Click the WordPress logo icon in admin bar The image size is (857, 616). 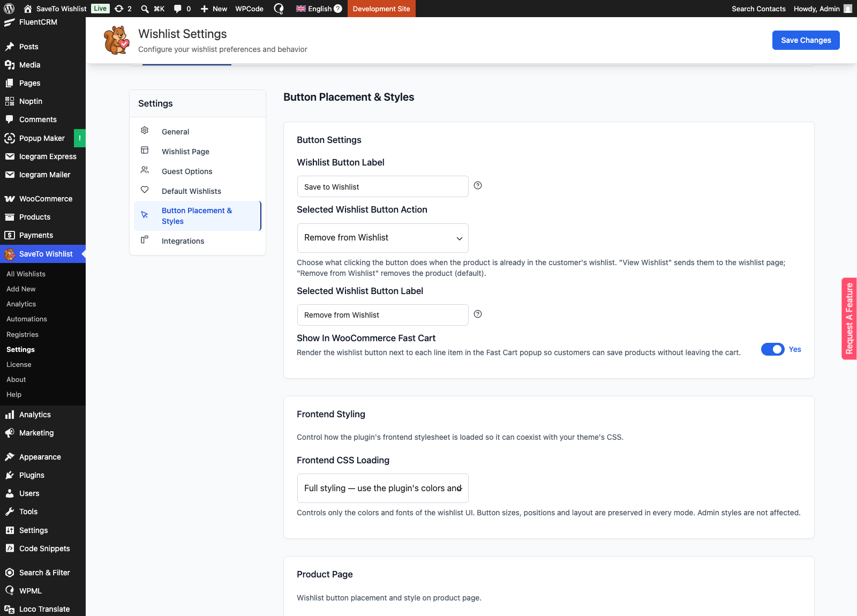tap(9, 9)
